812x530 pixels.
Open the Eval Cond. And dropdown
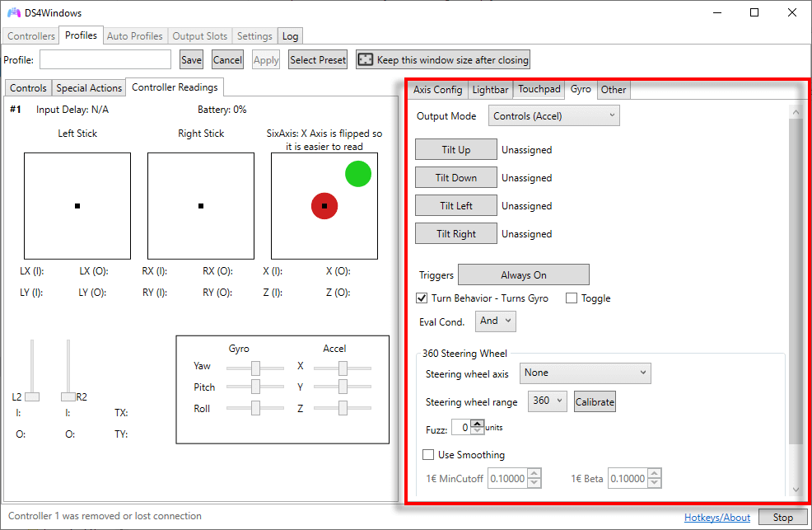coord(496,321)
